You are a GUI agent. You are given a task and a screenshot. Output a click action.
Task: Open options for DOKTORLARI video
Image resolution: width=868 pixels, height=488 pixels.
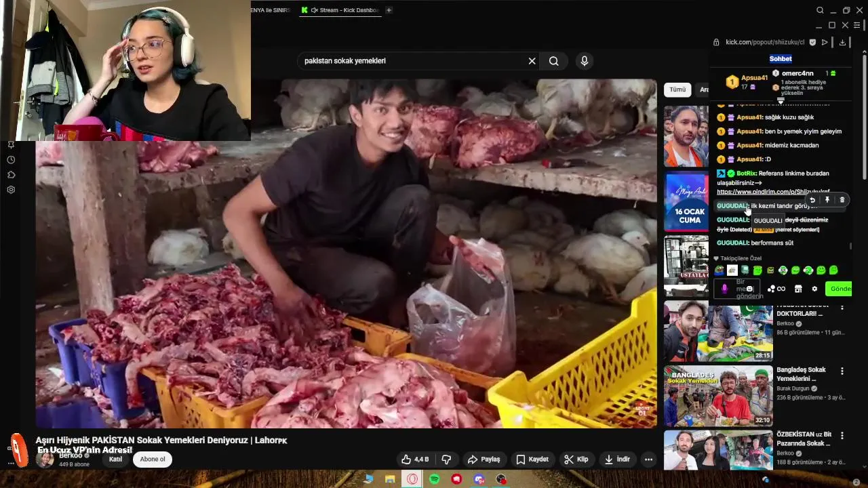click(842, 308)
